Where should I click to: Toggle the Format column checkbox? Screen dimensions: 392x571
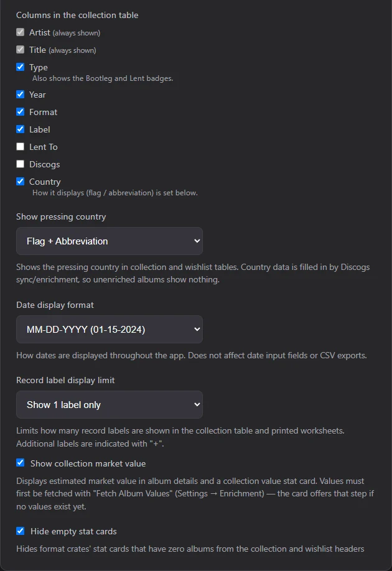pyautogui.click(x=21, y=112)
